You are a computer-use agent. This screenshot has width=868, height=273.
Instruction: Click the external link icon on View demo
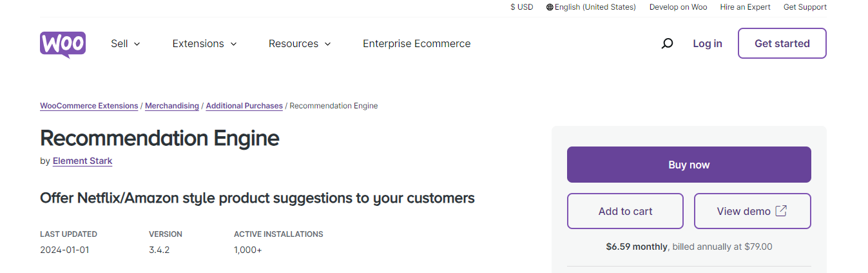click(781, 211)
